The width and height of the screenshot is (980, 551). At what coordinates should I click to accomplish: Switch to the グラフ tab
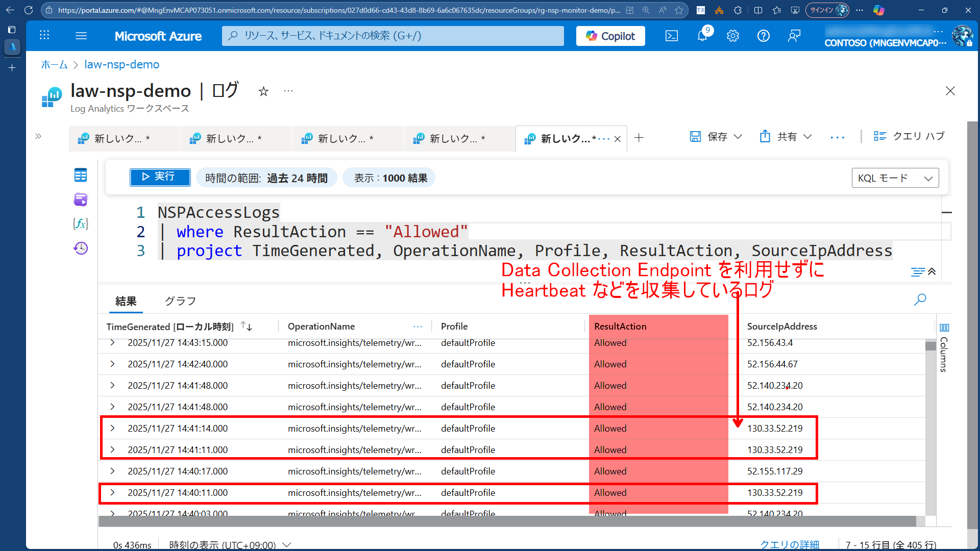click(180, 301)
